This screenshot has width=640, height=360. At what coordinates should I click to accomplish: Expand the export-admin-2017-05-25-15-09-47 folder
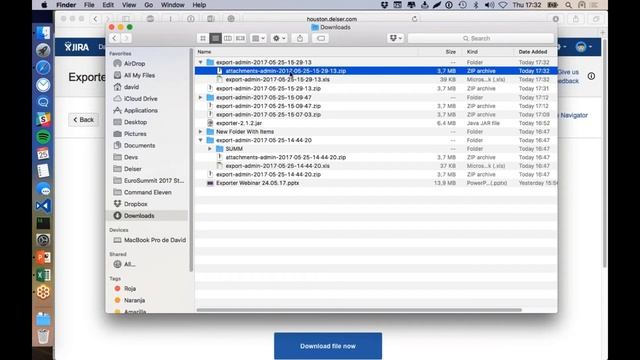[x=200, y=98]
